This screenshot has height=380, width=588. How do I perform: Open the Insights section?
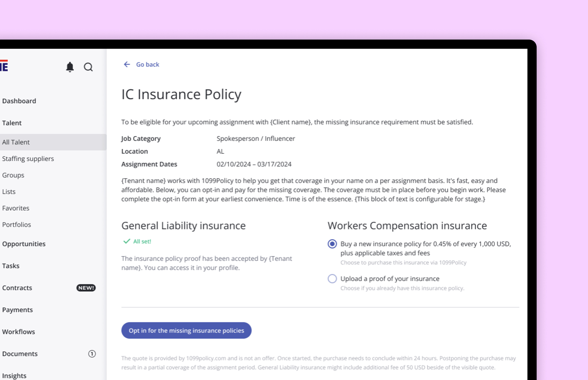point(14,376)
